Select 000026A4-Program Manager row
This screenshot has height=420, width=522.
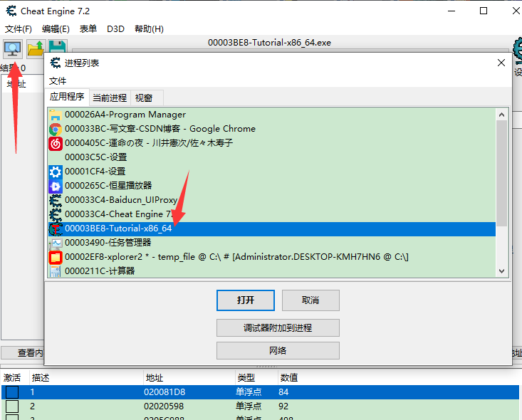271,115
